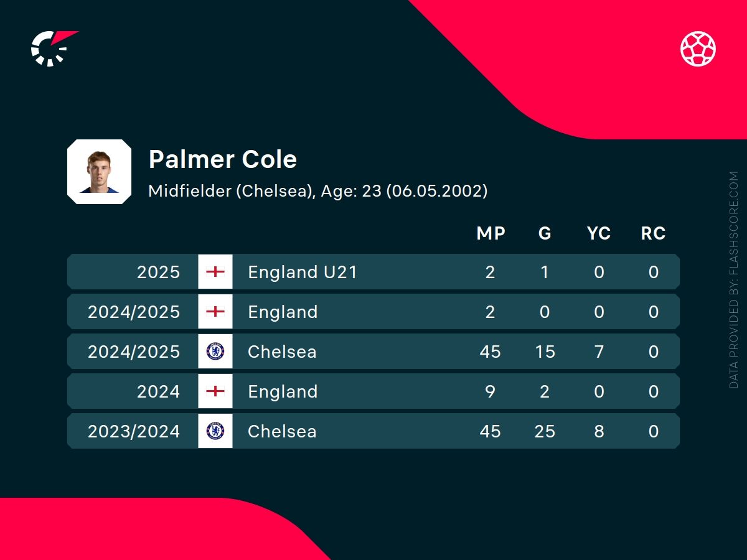Click the 25 goals value for Chelsea
The image size is (747, 560).
tap(545, 431)
